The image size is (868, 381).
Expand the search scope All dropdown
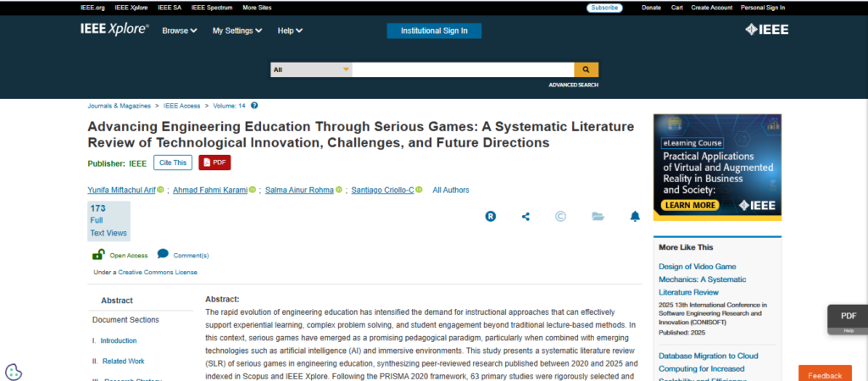pyautogui.click(x=311, y=70)
